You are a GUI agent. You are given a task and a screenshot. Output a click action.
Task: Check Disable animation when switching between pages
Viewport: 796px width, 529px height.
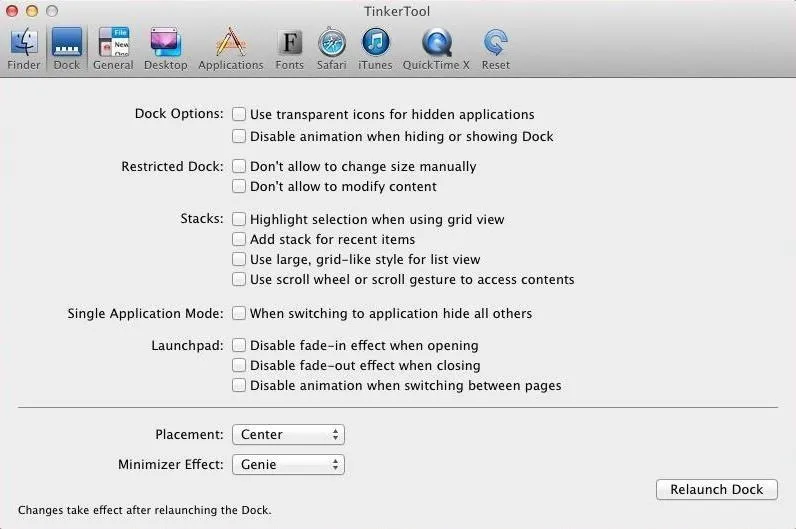239,385
